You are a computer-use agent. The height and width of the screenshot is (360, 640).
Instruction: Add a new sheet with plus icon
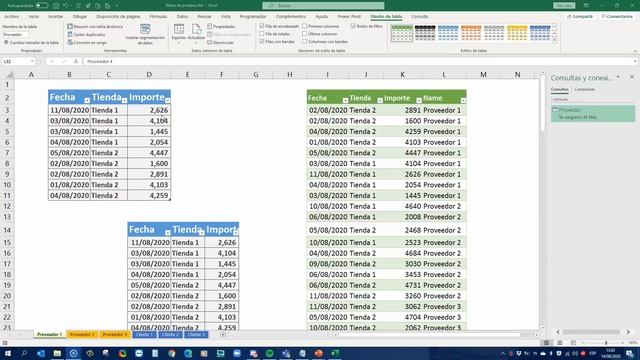[223, 335]
